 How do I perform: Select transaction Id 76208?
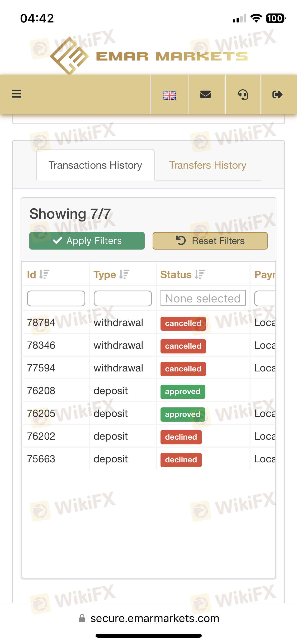point(41,391)
